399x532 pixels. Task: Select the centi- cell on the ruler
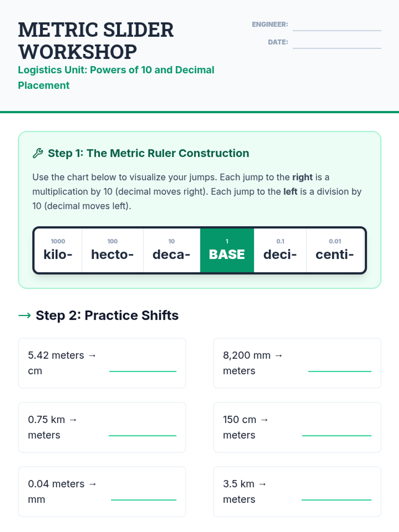tap(335, 250)
